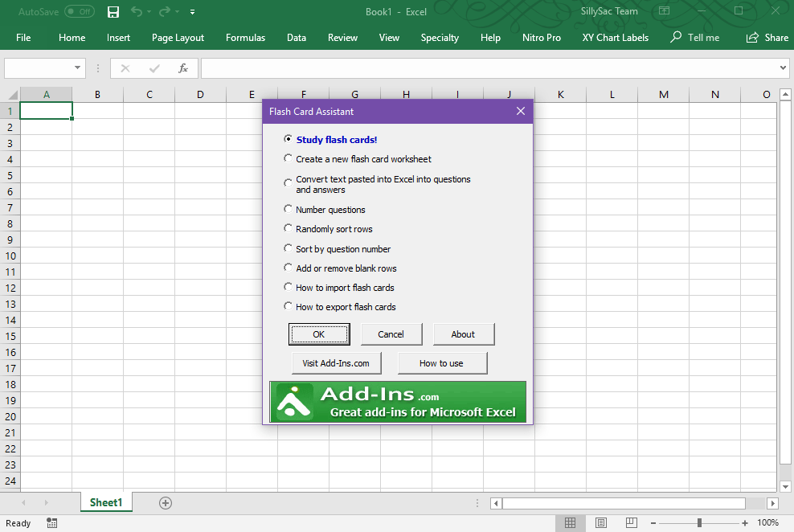Click the Sheet1 tab
This screenshot has width=794, height=532.
(105, 501)
